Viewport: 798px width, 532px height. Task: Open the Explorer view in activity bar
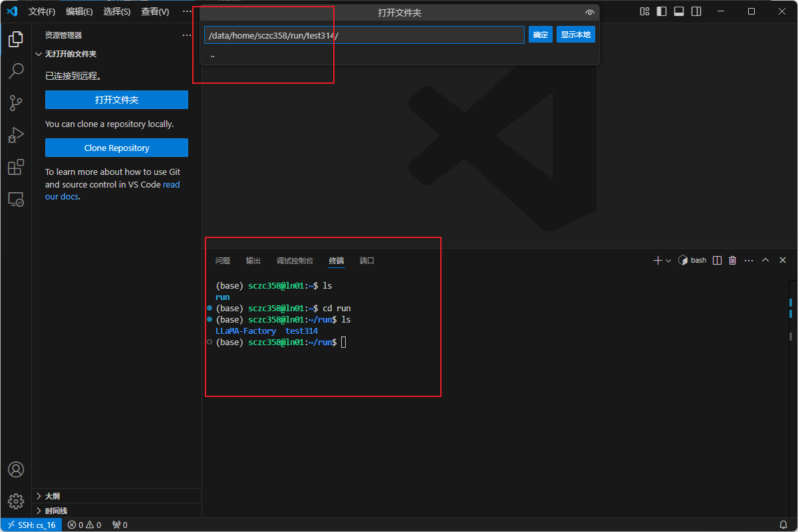(16, 40)
